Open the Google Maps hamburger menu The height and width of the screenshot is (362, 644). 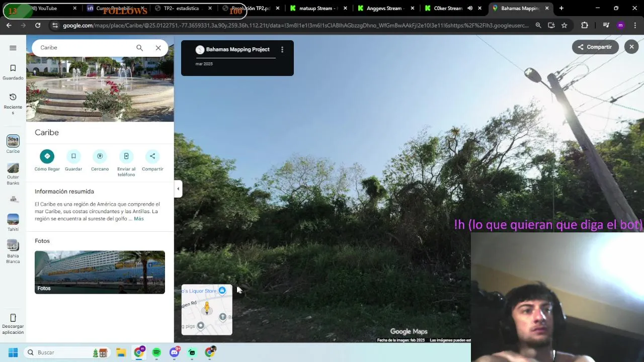13,48
